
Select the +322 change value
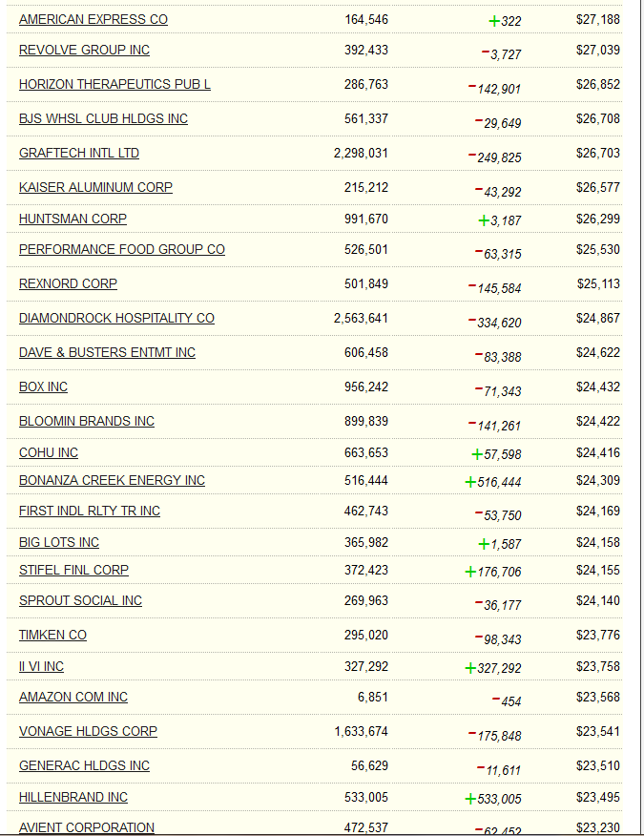coord(505,21)
